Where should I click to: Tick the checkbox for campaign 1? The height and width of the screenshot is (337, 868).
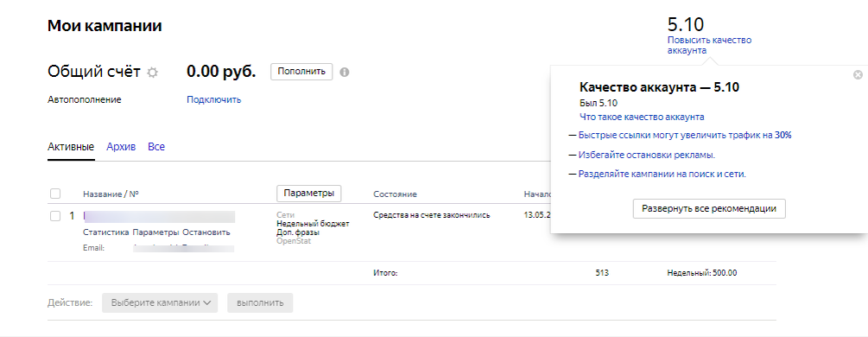[x=55, y=216]
